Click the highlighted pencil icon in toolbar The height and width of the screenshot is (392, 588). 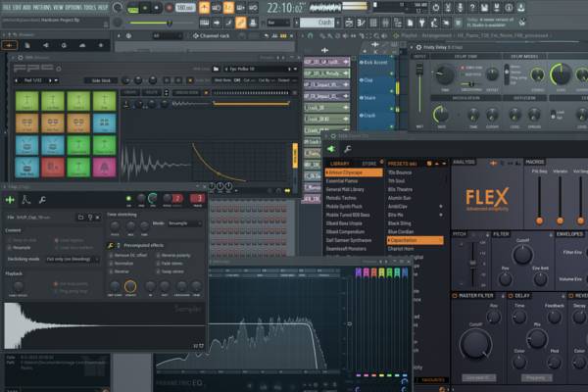[x=240, y=23]
